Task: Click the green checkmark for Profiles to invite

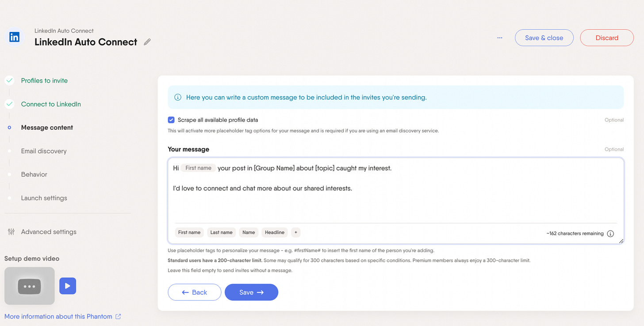Action: [x=9, y=81]
